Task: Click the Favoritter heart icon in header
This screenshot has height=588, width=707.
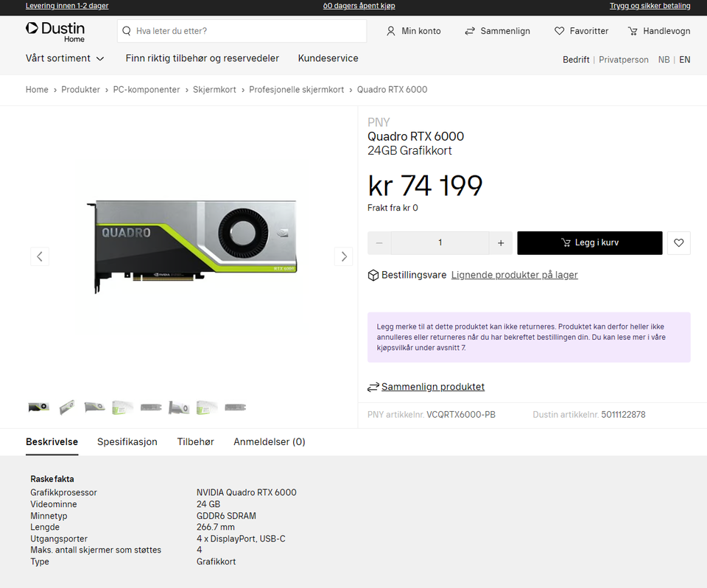Action: click(x=559, y=31)
